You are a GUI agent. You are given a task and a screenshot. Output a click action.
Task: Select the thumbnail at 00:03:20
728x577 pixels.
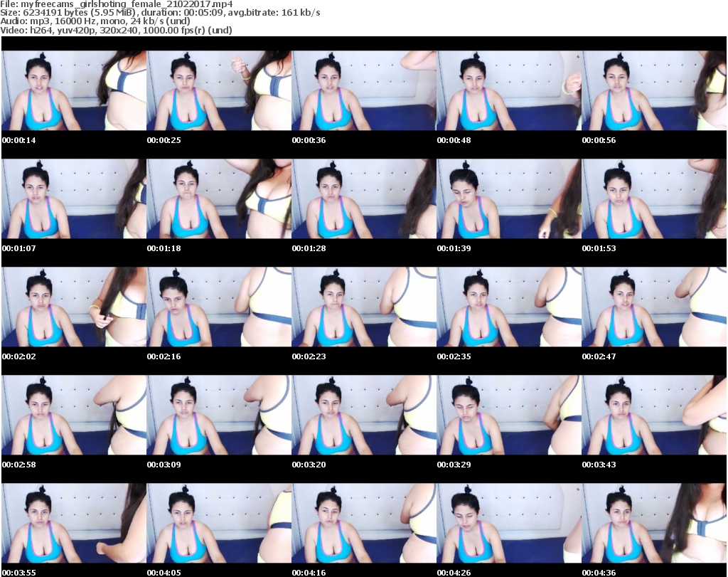[364, 415]
